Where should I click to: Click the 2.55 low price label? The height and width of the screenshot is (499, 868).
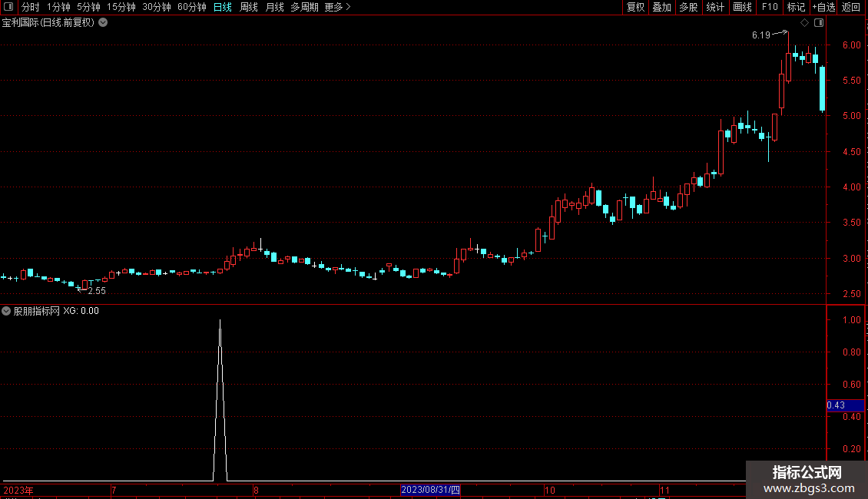click(x=97, y=291)
